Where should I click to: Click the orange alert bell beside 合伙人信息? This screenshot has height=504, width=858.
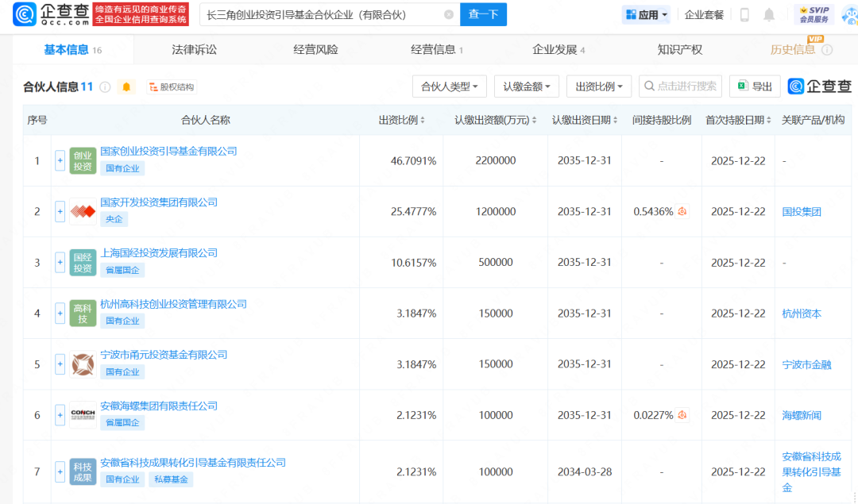click(x=126, y=87)
